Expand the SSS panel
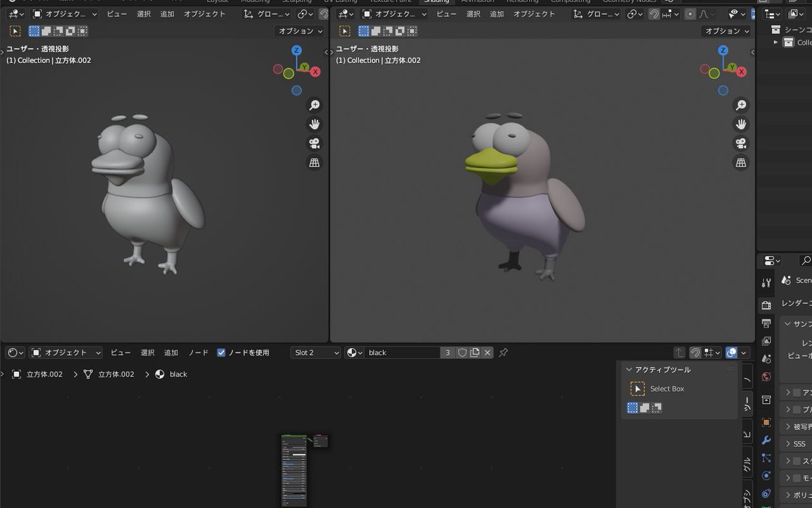The height and width of the screenshot is (508, 812). pyautogui.click(x=788, y=444)
